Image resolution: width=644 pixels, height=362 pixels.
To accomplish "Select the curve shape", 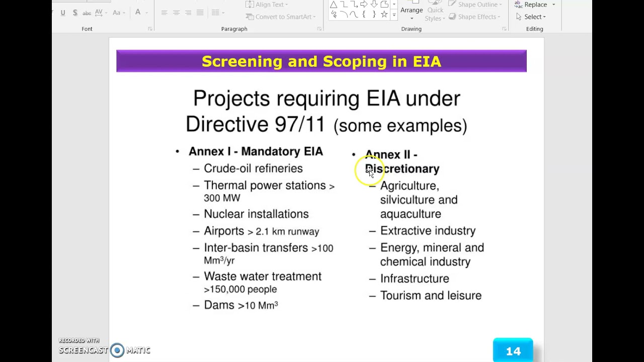I will coord(354,14).
